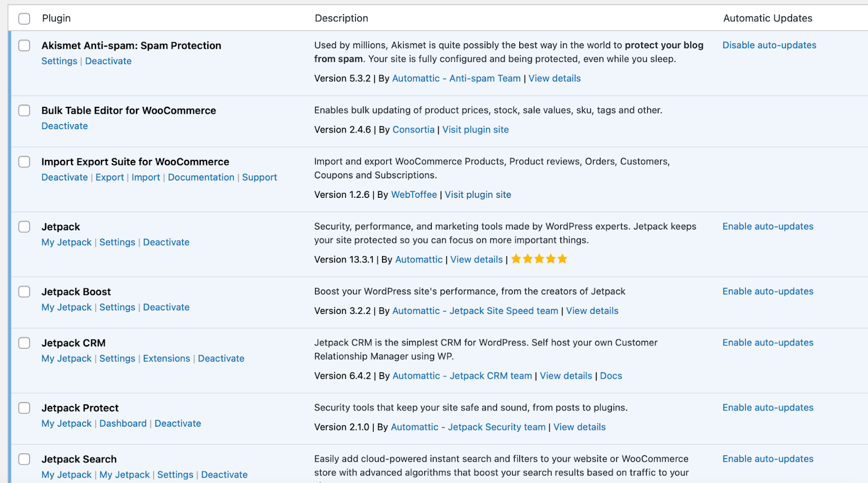Open Jetpack Search Settings
Image resolution: width=868 pixels, height=483 pixels.
pyautogui.click(x=175, y=475)
